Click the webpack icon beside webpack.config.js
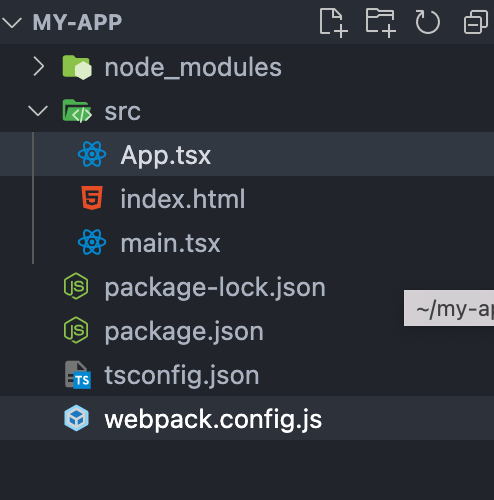This screenshot has width=494, height=500. [76, 418]
